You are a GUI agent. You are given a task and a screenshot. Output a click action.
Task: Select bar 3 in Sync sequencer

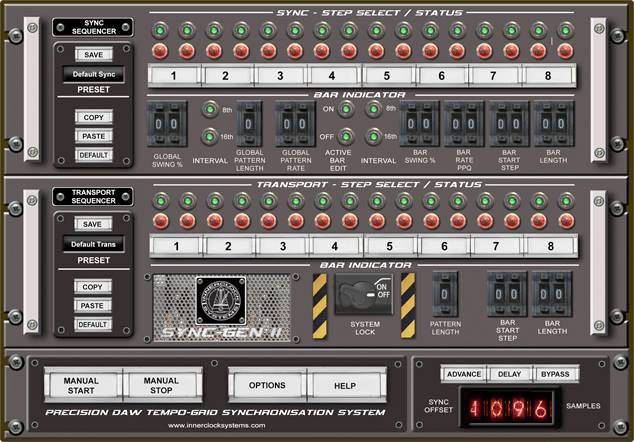click(x=280, y=76)
